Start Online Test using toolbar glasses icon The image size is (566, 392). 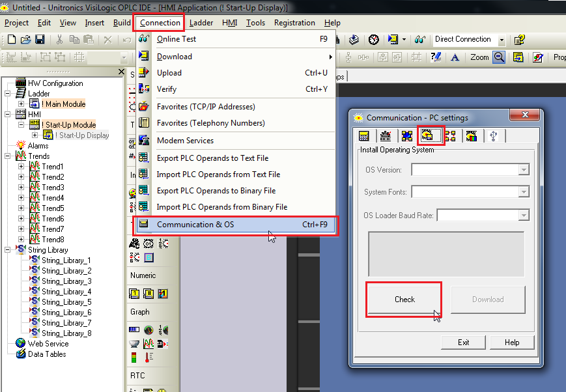point(420,39)
